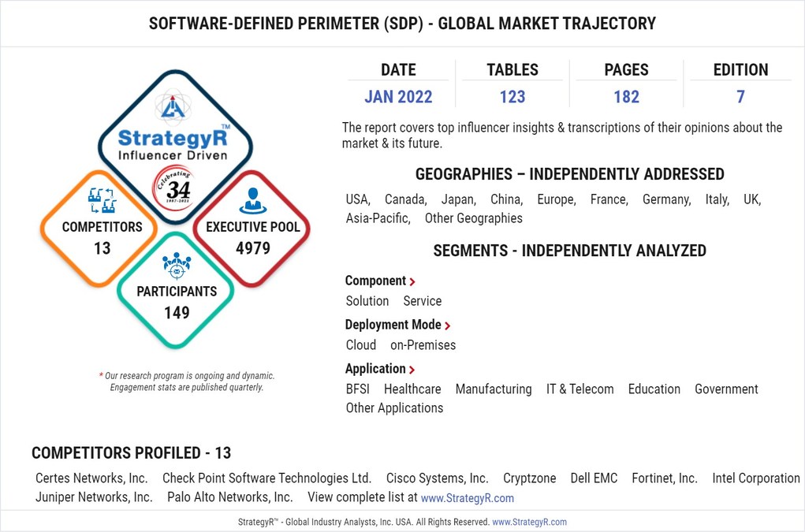The width and height of the screenshot is (805, 532).
Task: Select Asia-Pacific in geographies list
Action: click(x=378, y=218)
